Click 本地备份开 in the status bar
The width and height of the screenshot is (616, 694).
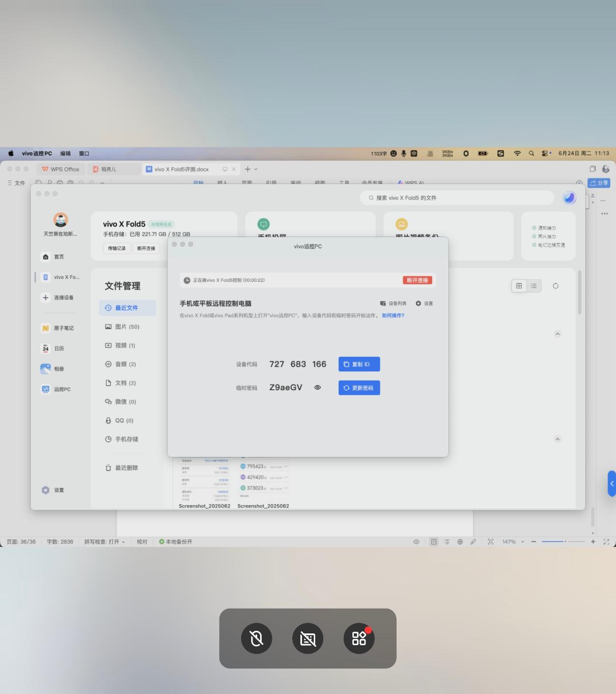(176, 542)
